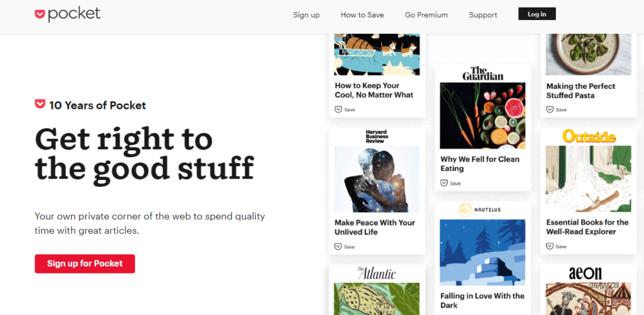Viewport: 644px width, 315px height.
Task: Open the How to Save page
Action: (362, 15)
